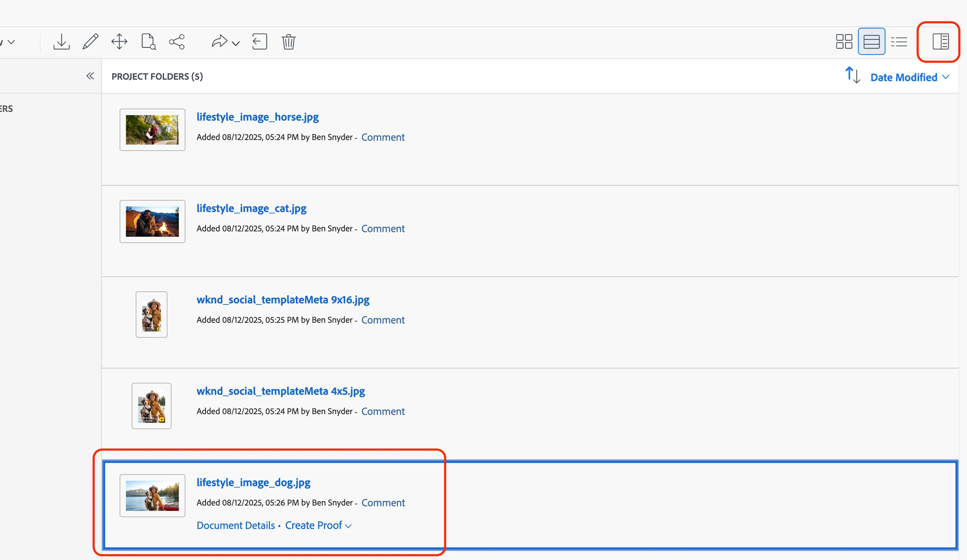Collapse the left folders panel
Screen dimensions: 967x560
(x=90, y=76)
